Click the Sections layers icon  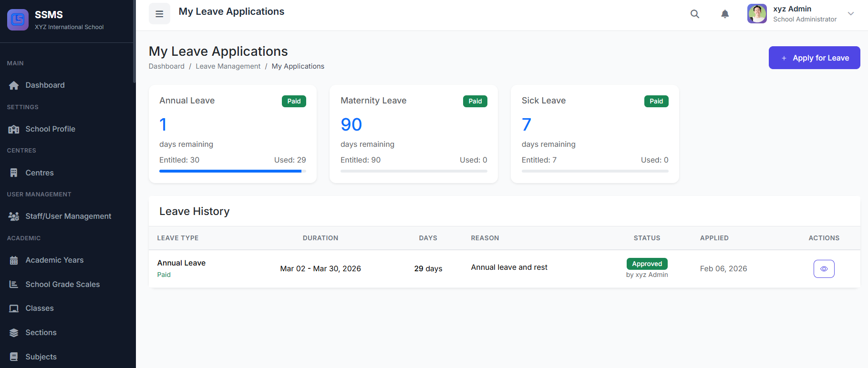point(14,333)
